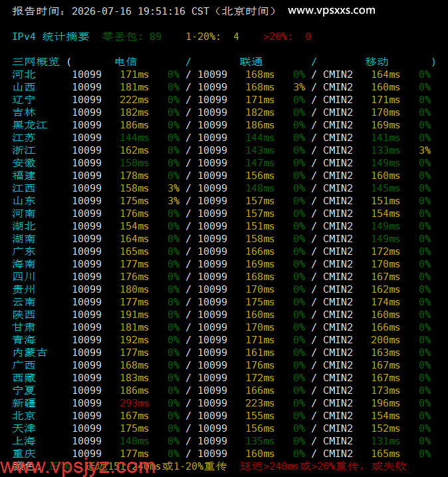This screenshot has width=448, height=477.
Task: Select the 河北 row label
Action: click(24, 75)
